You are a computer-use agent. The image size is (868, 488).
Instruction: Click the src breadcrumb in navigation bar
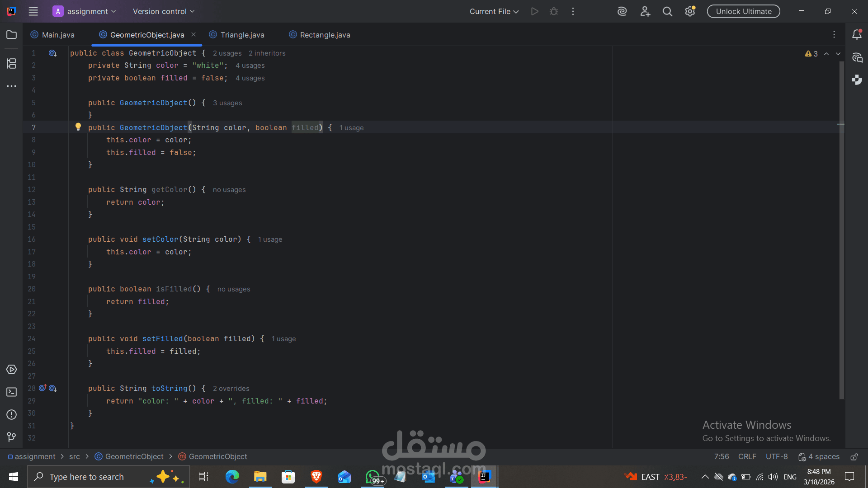coord(75,457)
